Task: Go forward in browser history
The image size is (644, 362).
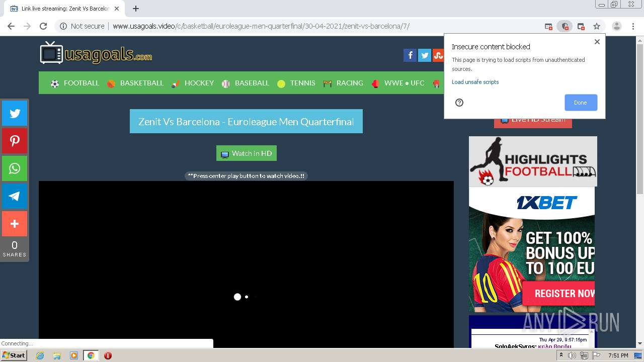Action: pos(27,26)
